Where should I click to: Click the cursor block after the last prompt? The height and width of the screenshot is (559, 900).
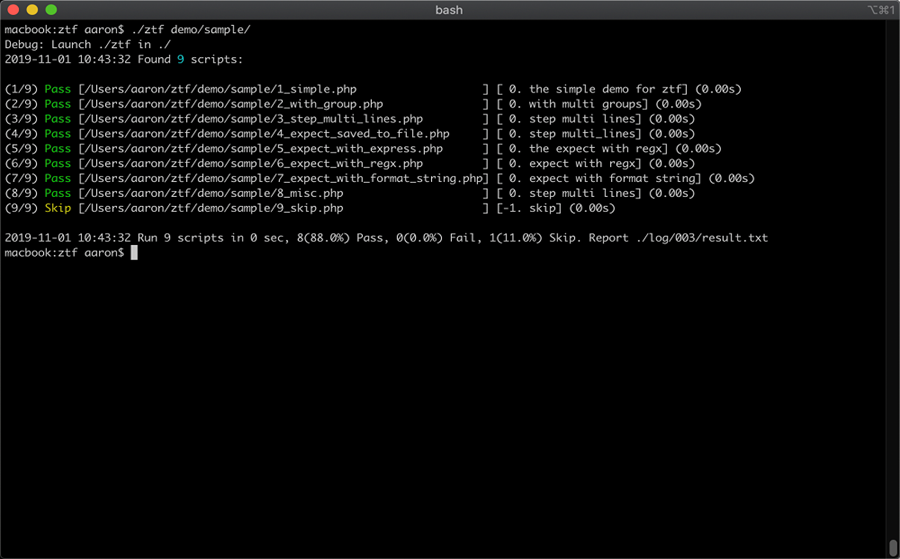click(x=134, y=253)
